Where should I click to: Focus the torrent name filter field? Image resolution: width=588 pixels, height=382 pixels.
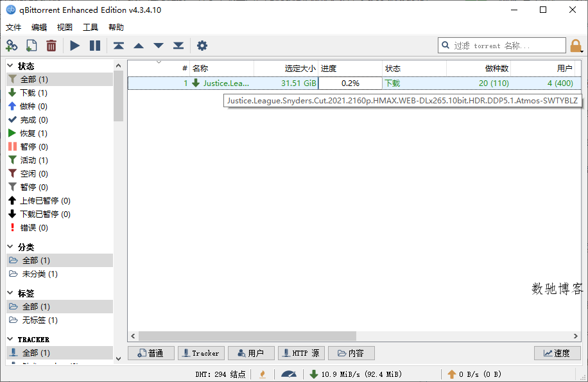(502, 46)
